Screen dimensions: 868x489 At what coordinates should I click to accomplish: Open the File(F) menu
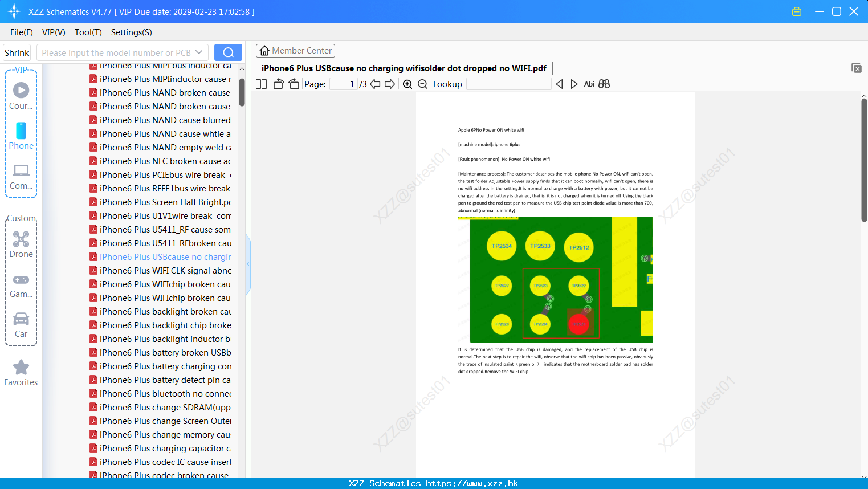point(22,32)
